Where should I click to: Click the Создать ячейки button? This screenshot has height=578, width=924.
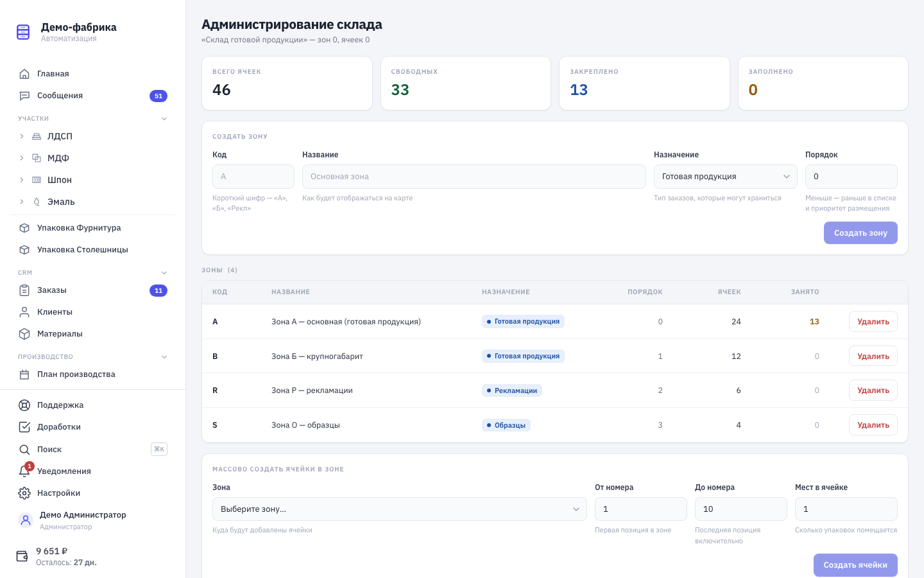[855, 565]
